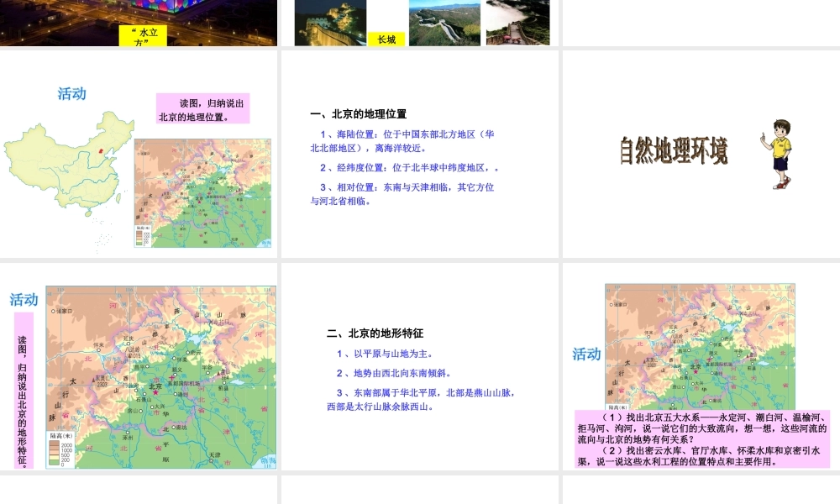Click line "2、地势由西北向东南倾斜。"
The image size is (840, 504).
tap(394, 373)
